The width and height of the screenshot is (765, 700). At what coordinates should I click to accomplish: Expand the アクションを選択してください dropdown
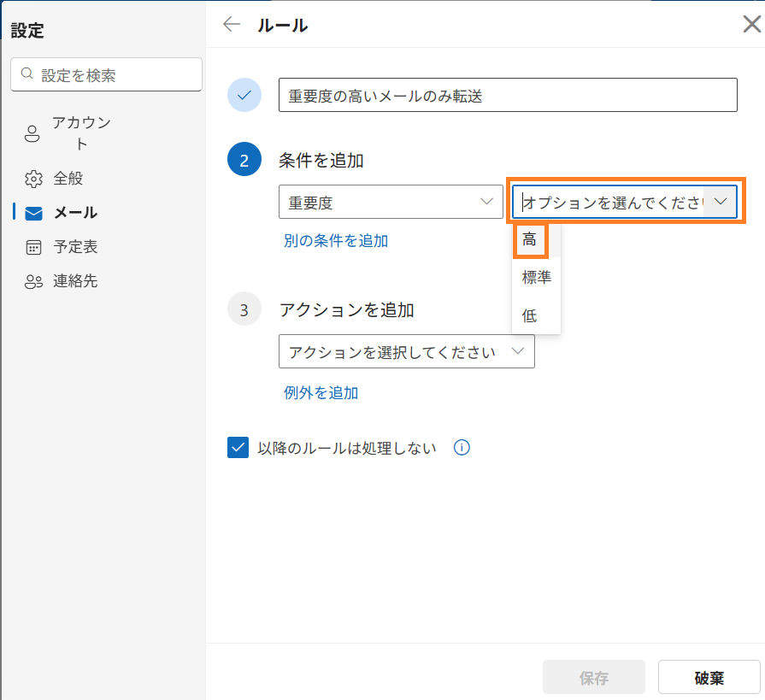click(406, 351)
